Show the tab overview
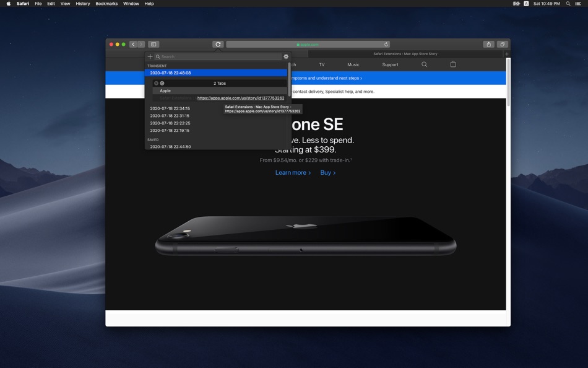Viewport: 588px width, 368px height. (502, 45)
